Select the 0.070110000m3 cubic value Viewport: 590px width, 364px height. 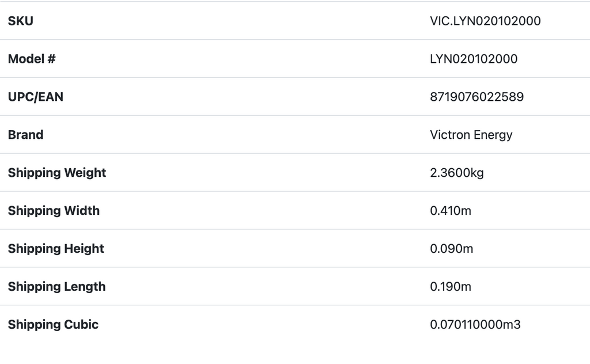click(x=475, y=325)
